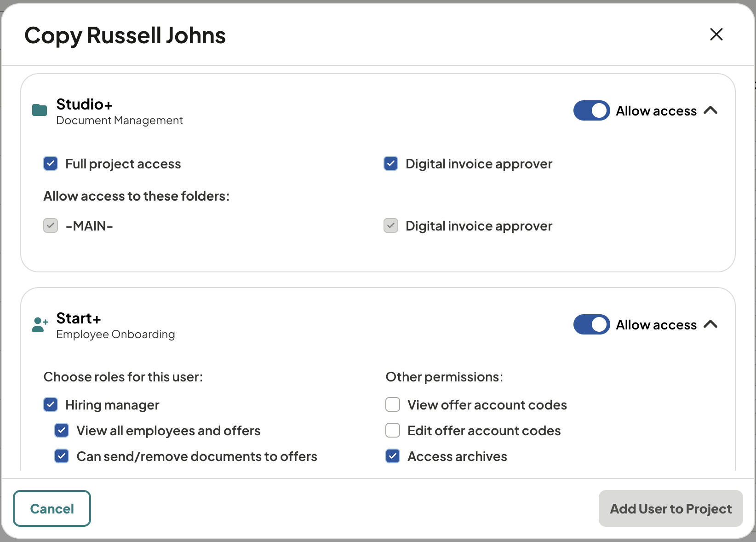The image size is (756, 542).
Task: Uncheck Can send/remove documents to offers
Action: (62, 456)
